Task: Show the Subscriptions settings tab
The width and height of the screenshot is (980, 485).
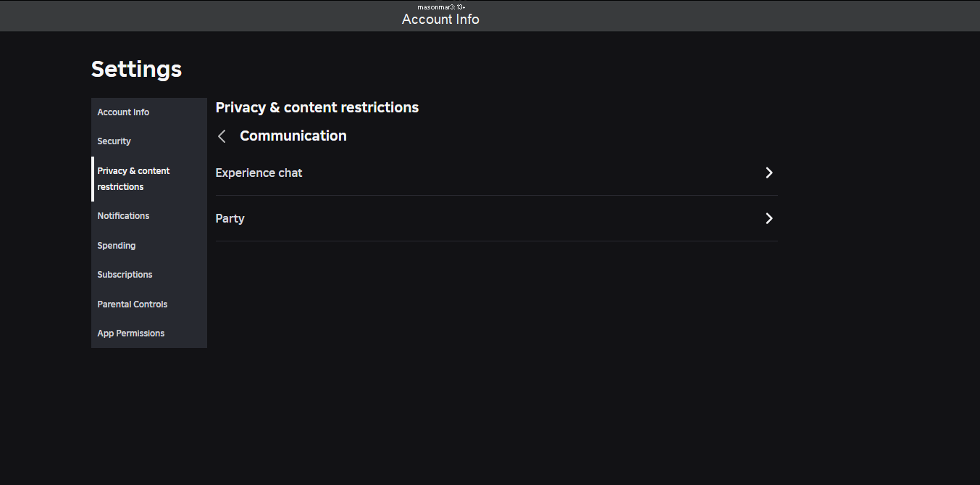Action: tap(125, 275)
